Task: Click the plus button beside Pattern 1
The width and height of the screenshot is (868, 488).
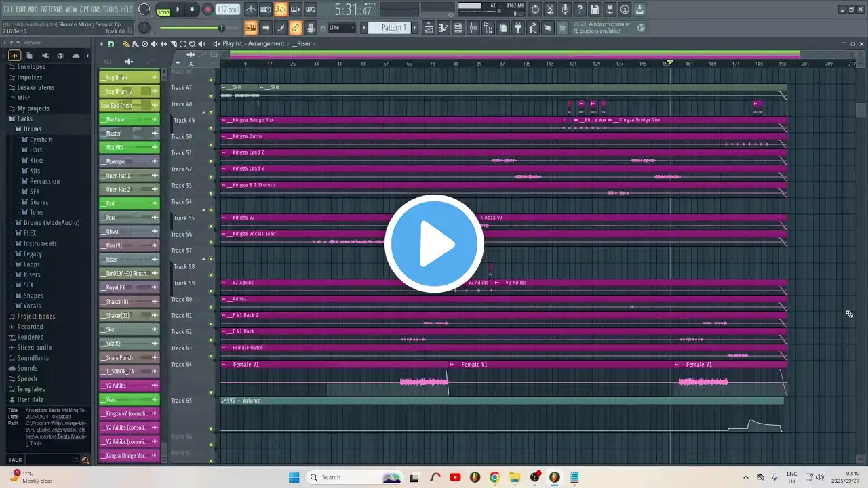Action: click(416, 28)
